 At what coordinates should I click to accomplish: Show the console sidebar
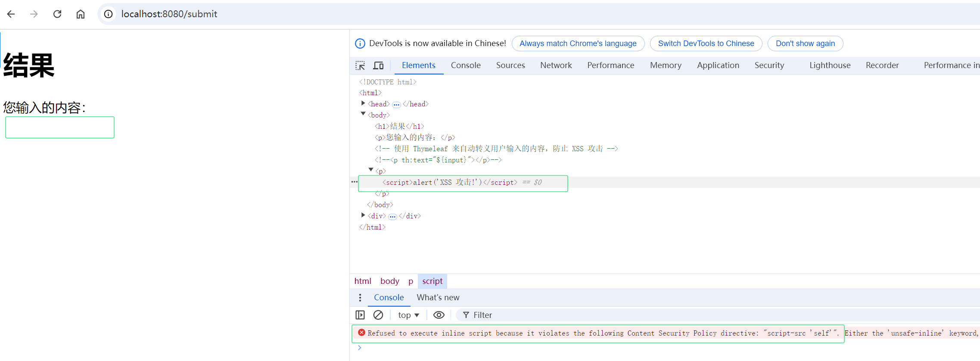pyautogui.click(x=360, y=315)
